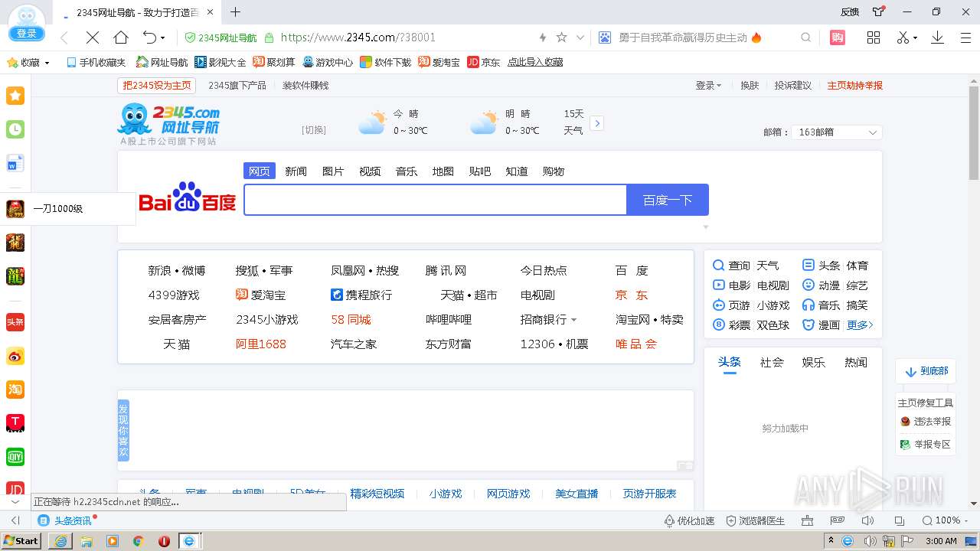
Task: Open a new tab with plus button
Action: [236, 11]
